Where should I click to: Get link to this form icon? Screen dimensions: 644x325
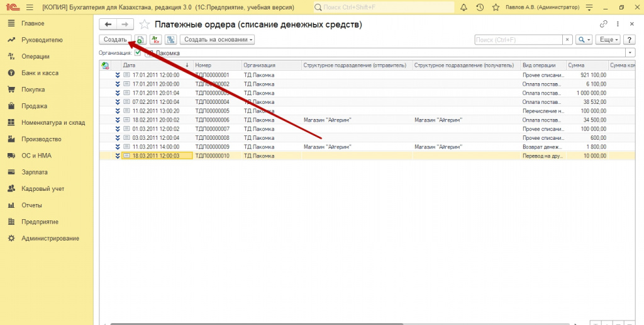(x=603, y=25)
